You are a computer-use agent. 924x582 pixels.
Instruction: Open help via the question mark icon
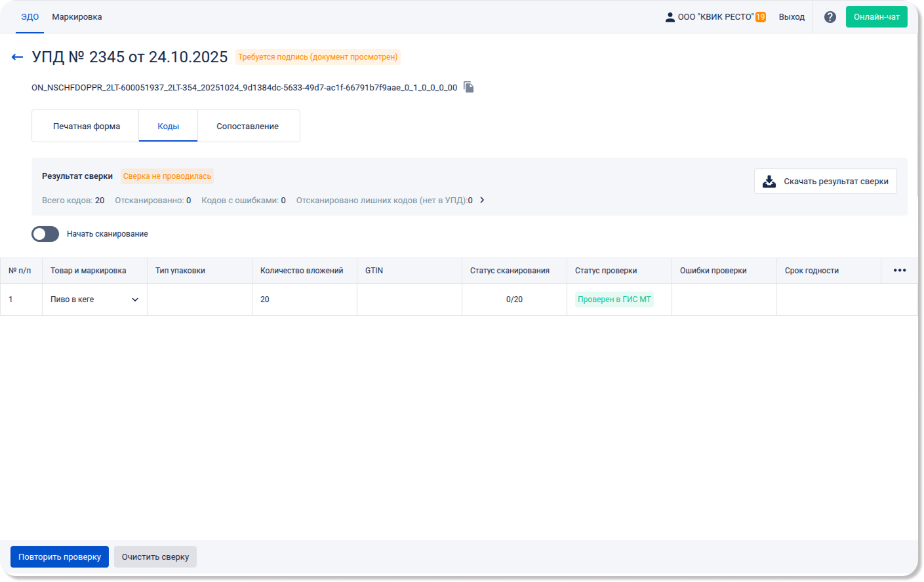830,17
